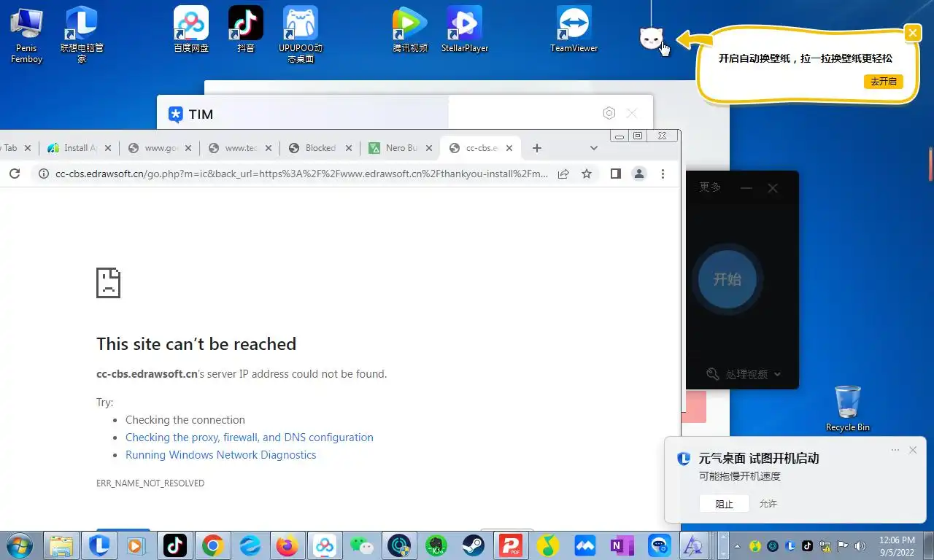This screenshot has width=934, height=560.
Task: Close the cc-cbs tab
Action: click(509, 148)
